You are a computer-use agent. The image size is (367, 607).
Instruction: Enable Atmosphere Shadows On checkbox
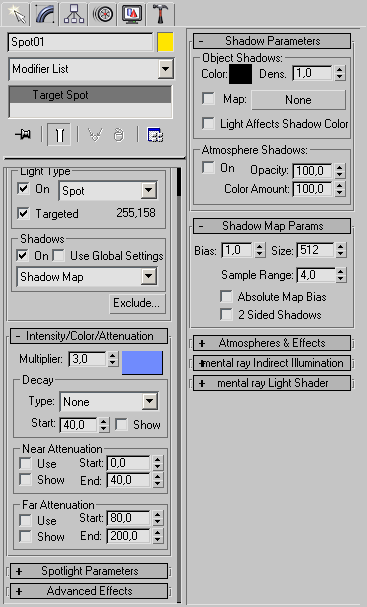coord(209,168)
